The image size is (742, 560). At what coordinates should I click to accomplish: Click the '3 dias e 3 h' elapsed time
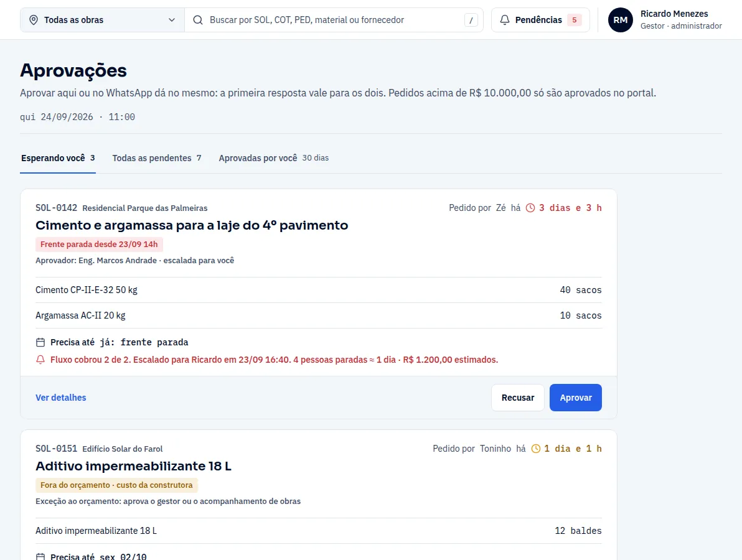pyautogui.click(x=570, y=208)
